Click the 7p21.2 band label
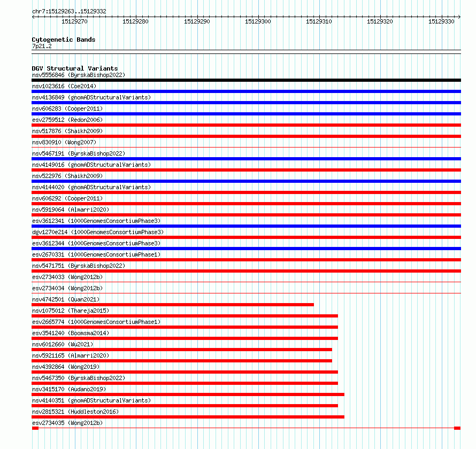 (x=42, y=47)
